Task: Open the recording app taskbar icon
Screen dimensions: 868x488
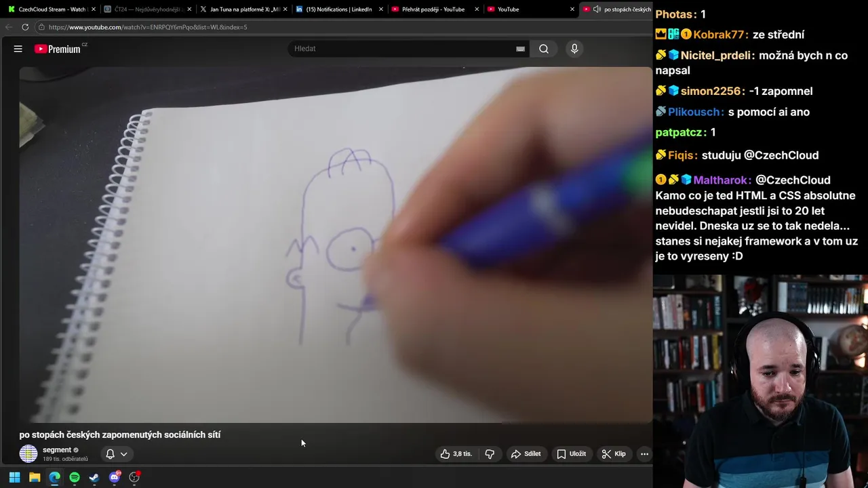Action: [x=134, y=477]
